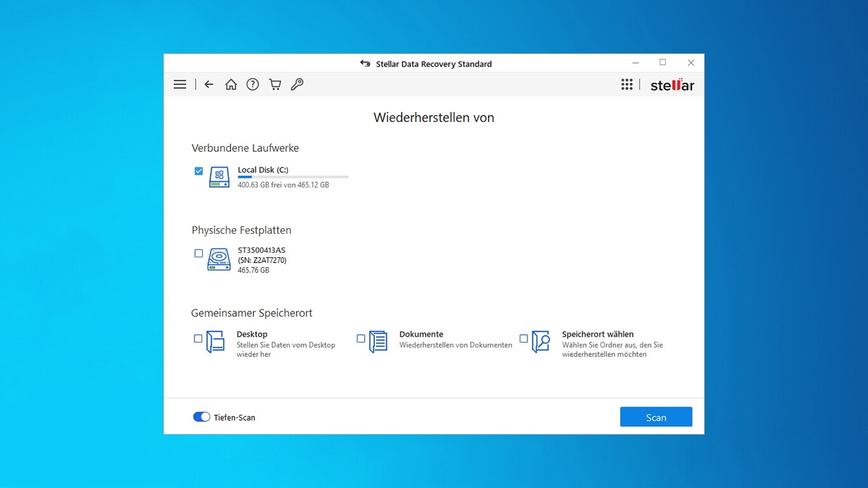868x488 pixels.
Task: Click the 'Speicherort wählen' title label
Action: click(x=598, y=334)
